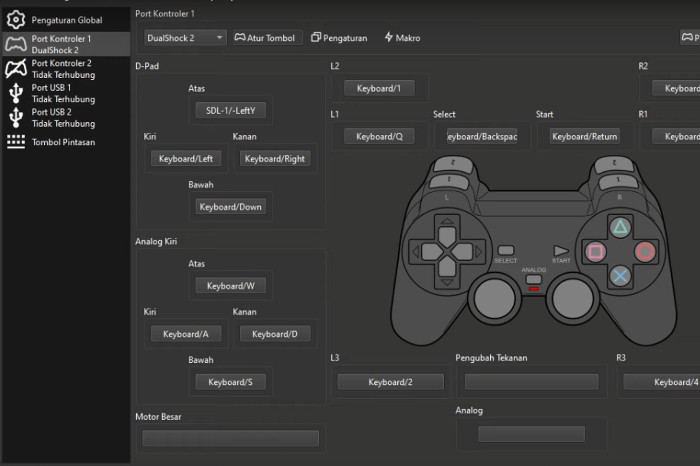Click the left analog stick on controller image
This screenshot has height=466, width=700.
(x=495, y=299)
